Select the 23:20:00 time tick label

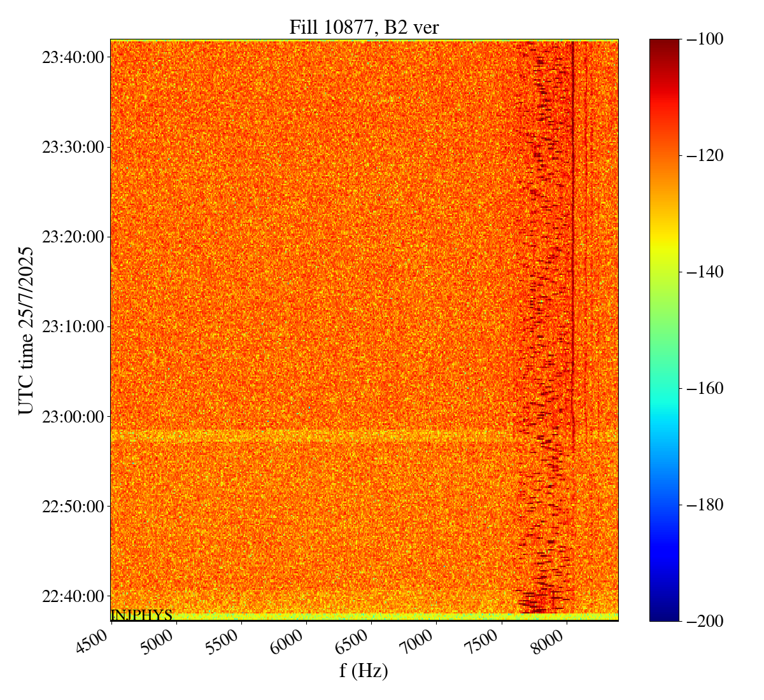[x=73, y=237]
